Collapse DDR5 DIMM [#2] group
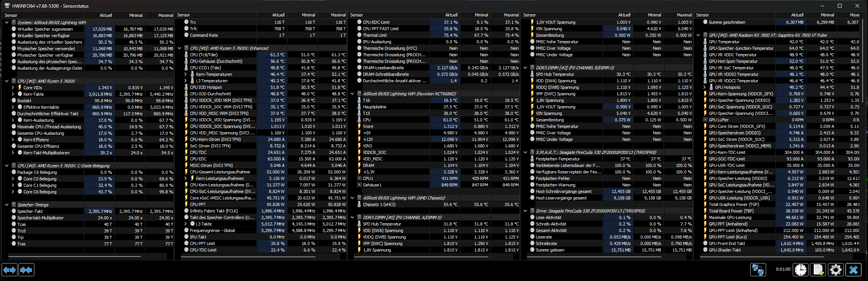 coord(525,68)
